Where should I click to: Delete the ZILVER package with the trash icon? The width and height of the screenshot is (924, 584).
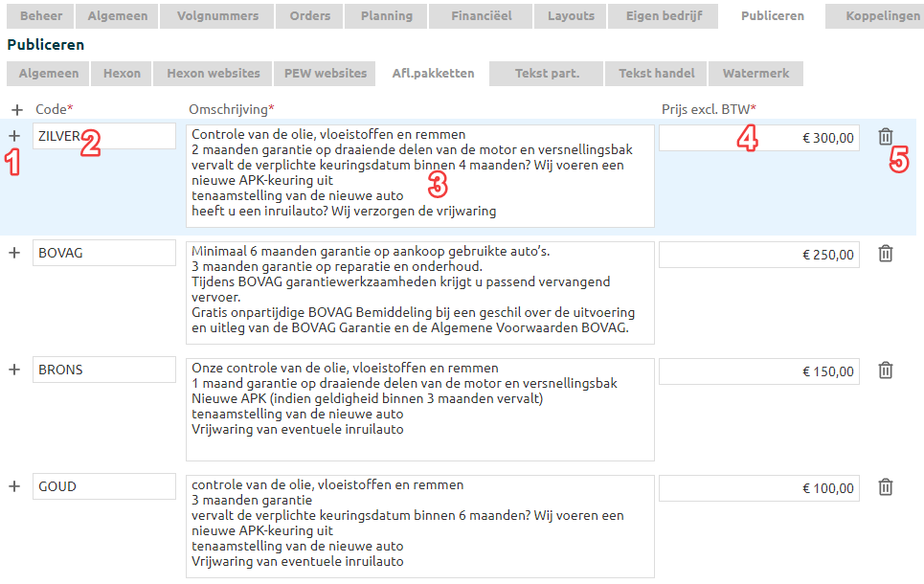886,137
